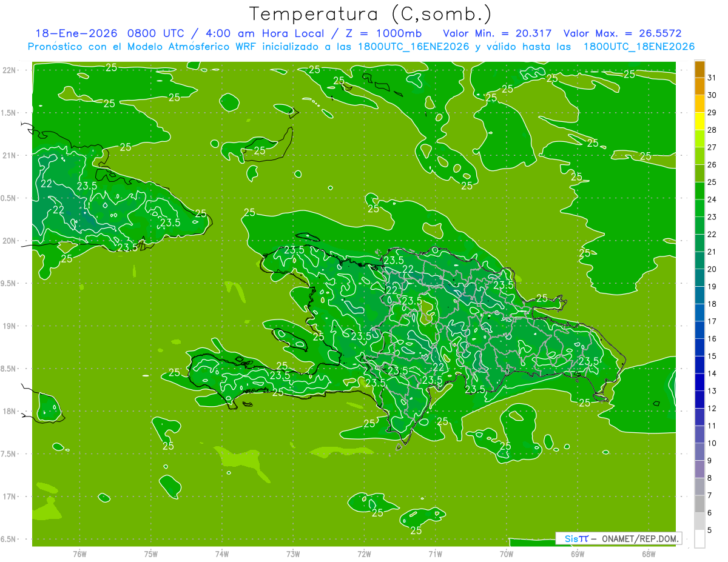Click the "28" value on color legend
728x562 pixels.
[x=712, y=130]
